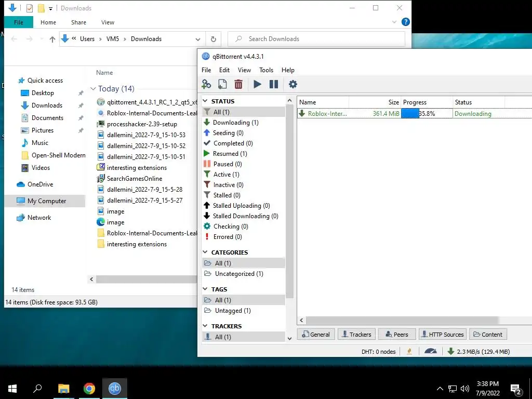Screen dimensions: 532x399
Task: Open qBittorrent Options gear icon
Action: [x=293, y=84]
